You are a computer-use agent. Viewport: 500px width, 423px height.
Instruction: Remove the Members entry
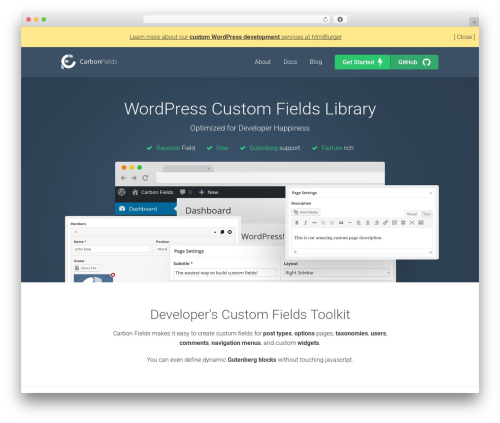[230, 232]
